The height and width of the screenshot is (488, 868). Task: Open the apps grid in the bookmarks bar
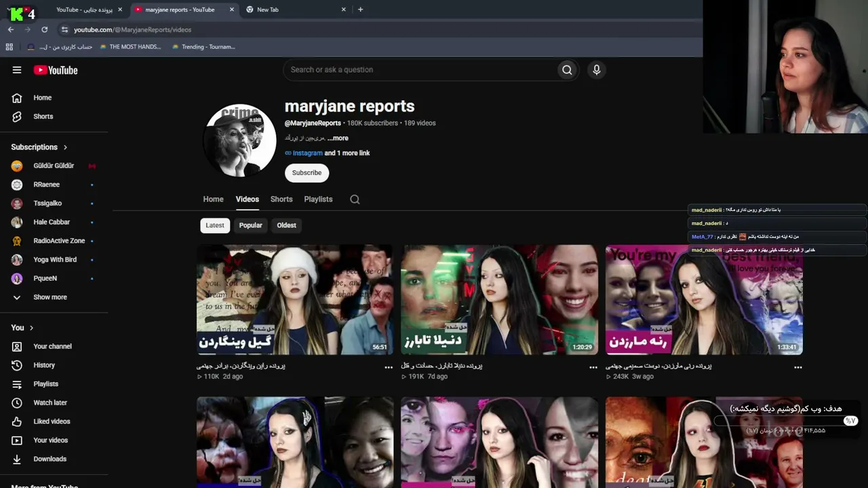(9, 47)
